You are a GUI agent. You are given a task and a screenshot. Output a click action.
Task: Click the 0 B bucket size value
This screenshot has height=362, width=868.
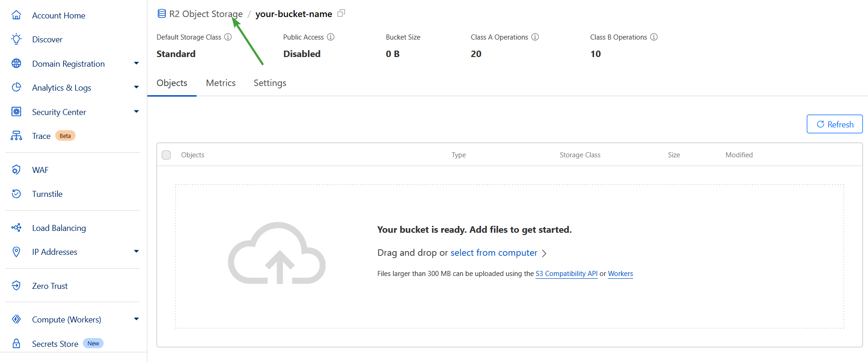pos(393,54)
